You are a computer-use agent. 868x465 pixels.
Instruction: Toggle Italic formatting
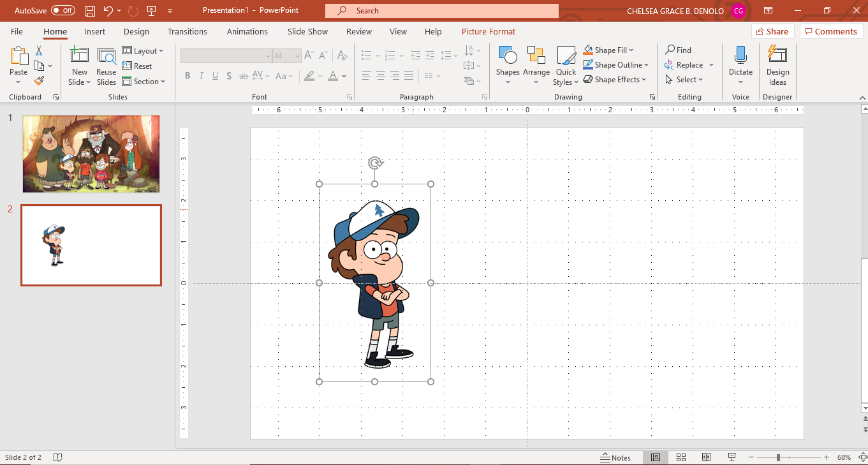(x=202, y=76)
